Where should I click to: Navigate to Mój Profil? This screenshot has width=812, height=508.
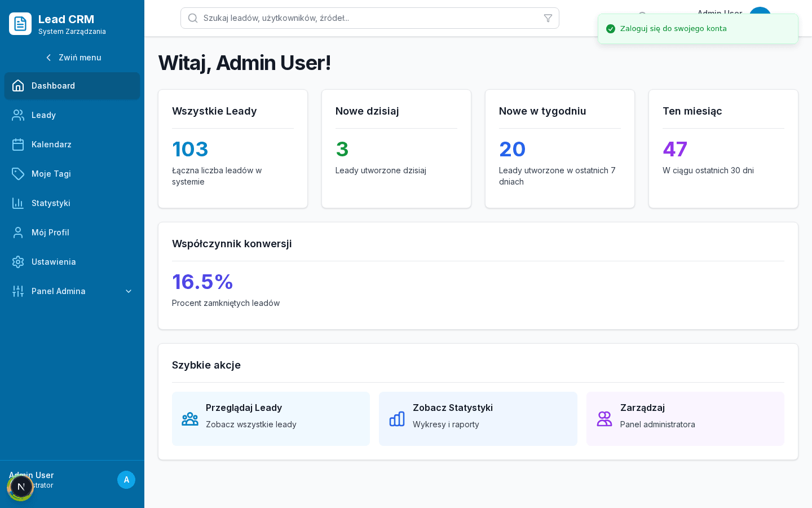(72, 233)
